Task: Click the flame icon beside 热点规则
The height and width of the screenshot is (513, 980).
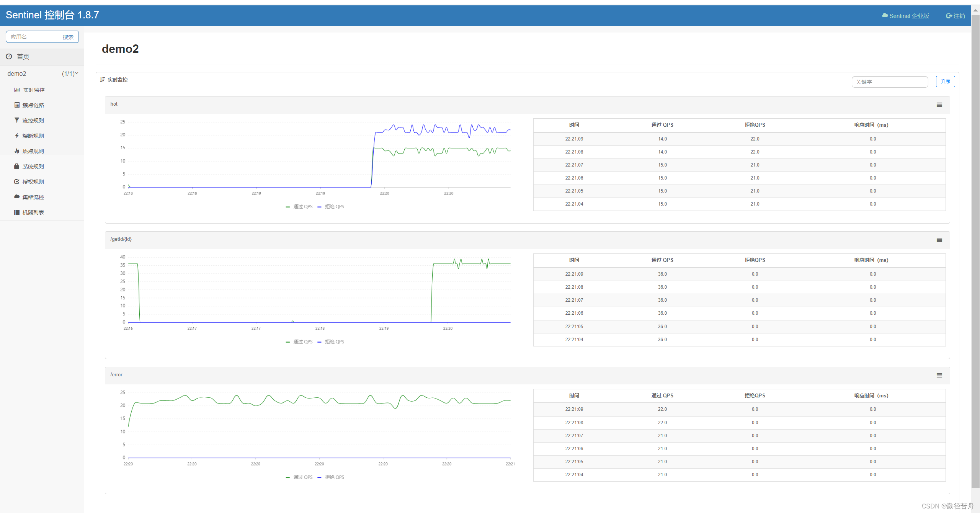Action: [17, 151]
